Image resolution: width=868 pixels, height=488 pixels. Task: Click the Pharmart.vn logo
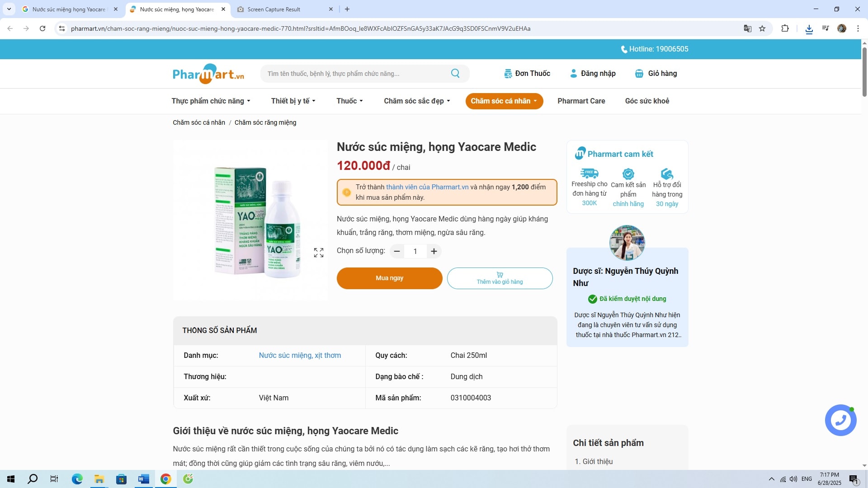tap(208, 74)
